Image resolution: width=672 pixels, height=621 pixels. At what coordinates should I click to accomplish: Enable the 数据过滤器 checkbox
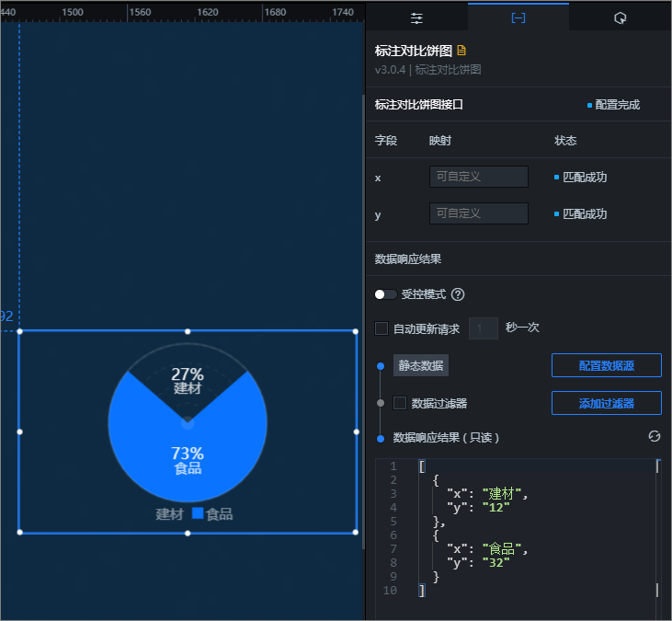400,403
